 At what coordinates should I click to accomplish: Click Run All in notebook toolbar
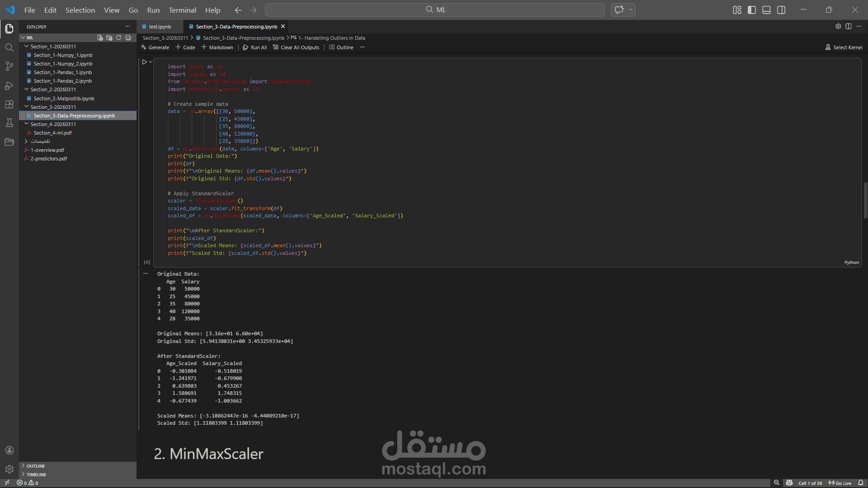point(255,47)
